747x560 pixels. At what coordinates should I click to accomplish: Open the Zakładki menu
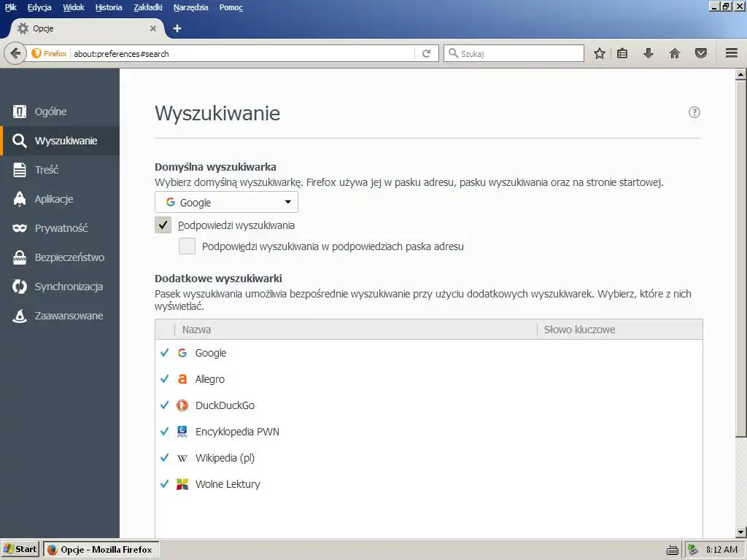coord(147,7)
